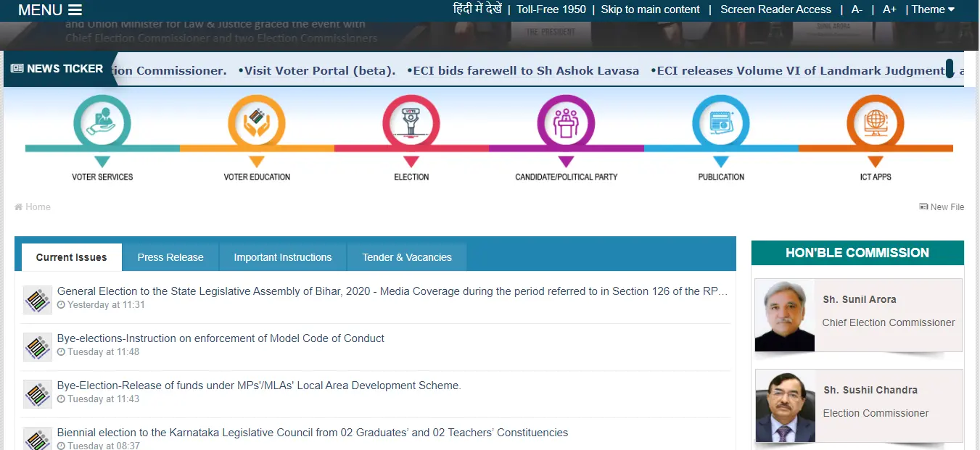980x450 pixels.
Task: Decrease font size with A-
Action: pyautogui.click(x=857, y=9)
